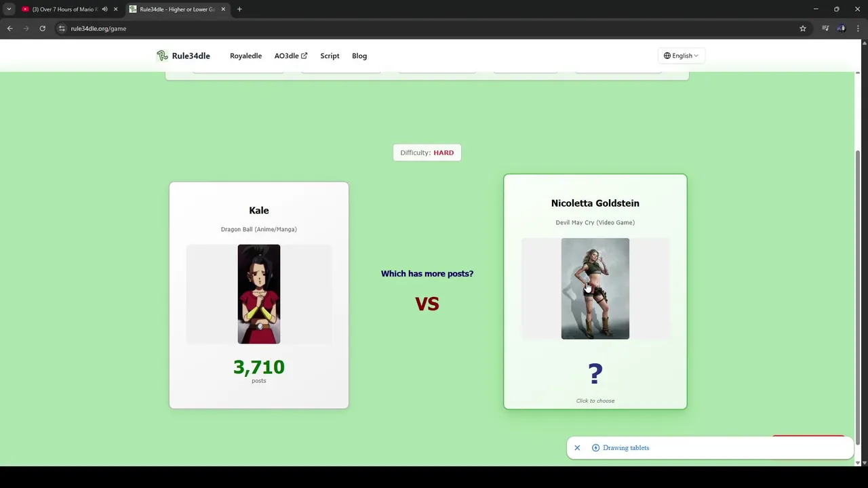Click the Rule34dle logo icon

162,56
